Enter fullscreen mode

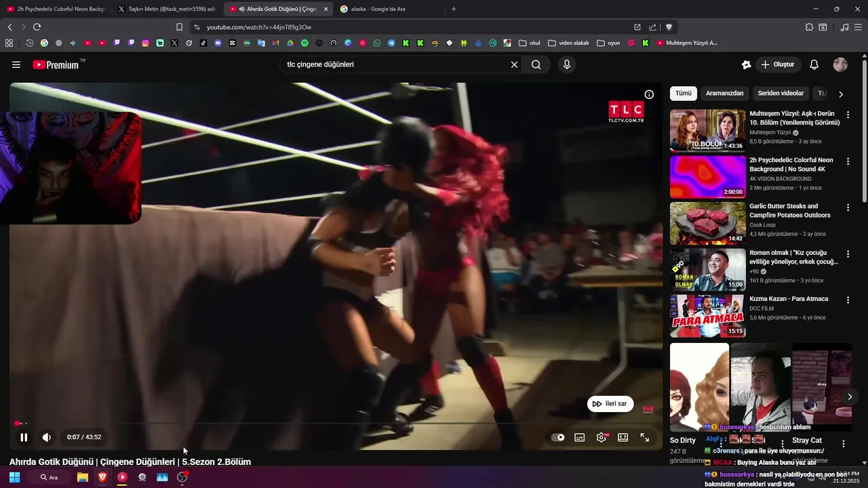645,437
